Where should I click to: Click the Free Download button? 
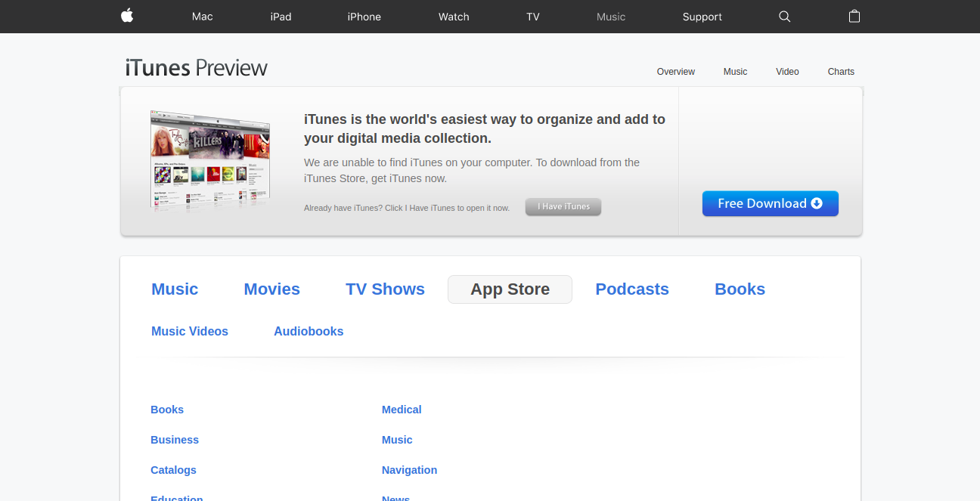(x=771, y=204)
